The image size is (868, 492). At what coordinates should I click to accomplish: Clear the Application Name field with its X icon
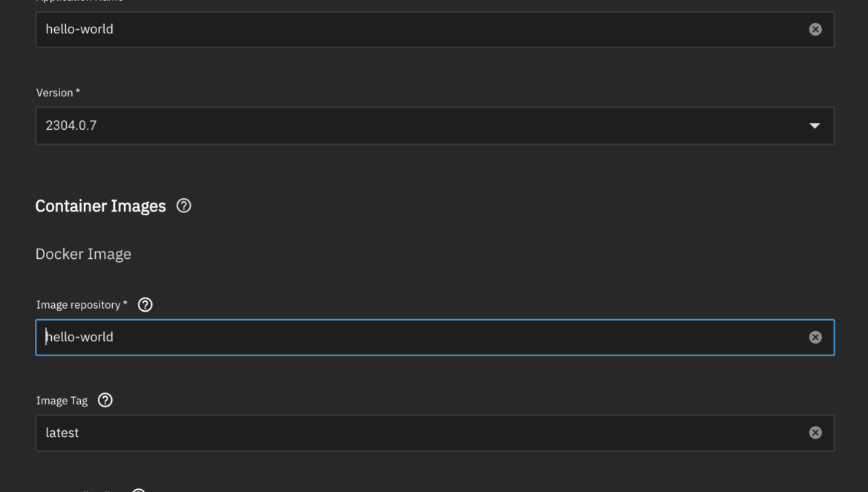[815, 30]
